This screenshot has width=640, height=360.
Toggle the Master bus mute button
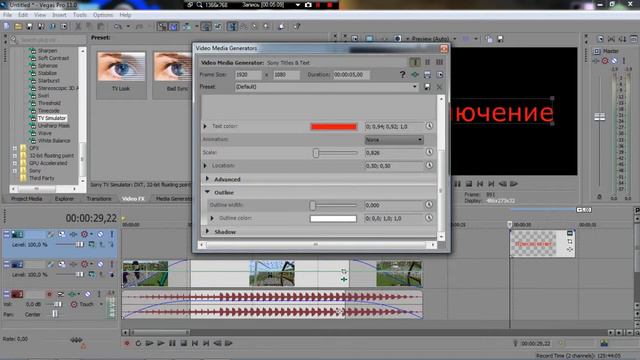614,61
